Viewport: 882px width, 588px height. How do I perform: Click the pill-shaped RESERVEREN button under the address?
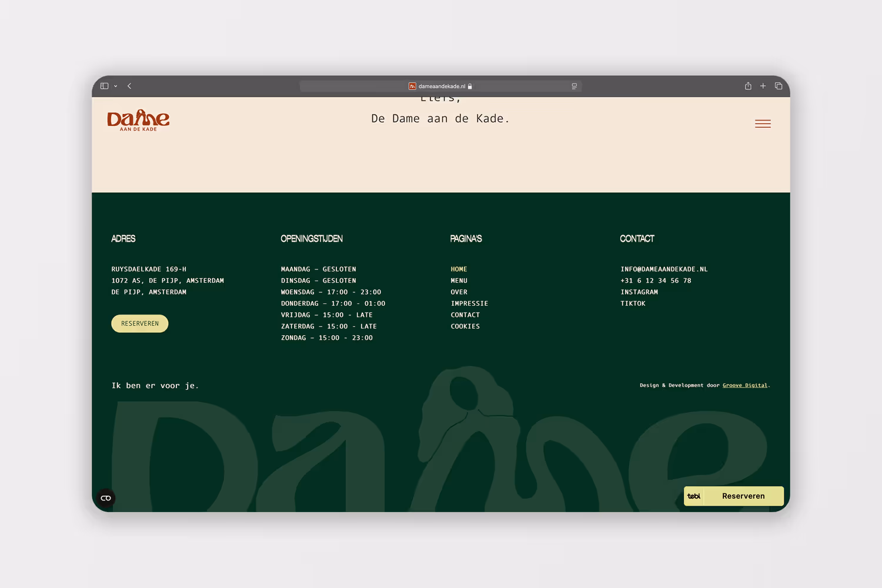point(140,323)
